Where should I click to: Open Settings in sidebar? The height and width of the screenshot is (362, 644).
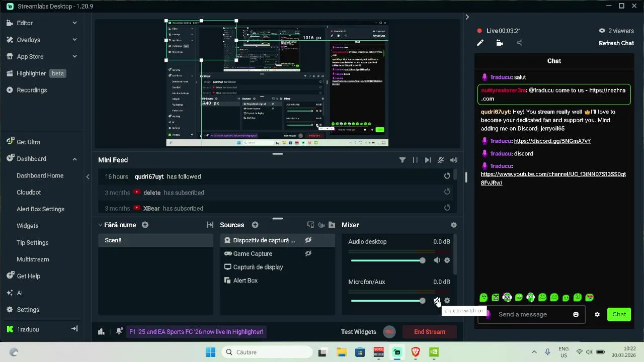pyautogui.click(x=23, y=310)
